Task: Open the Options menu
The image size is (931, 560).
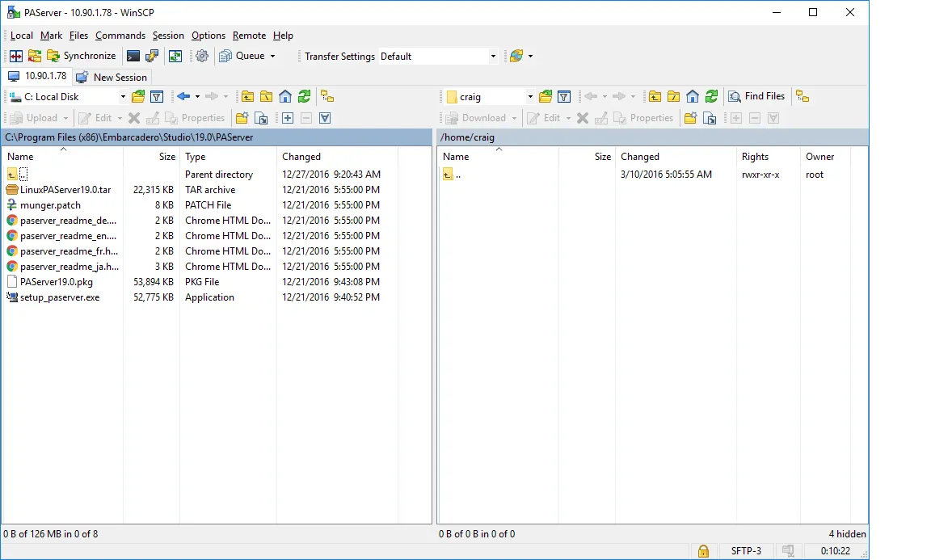Action: (x=209, y=36)
